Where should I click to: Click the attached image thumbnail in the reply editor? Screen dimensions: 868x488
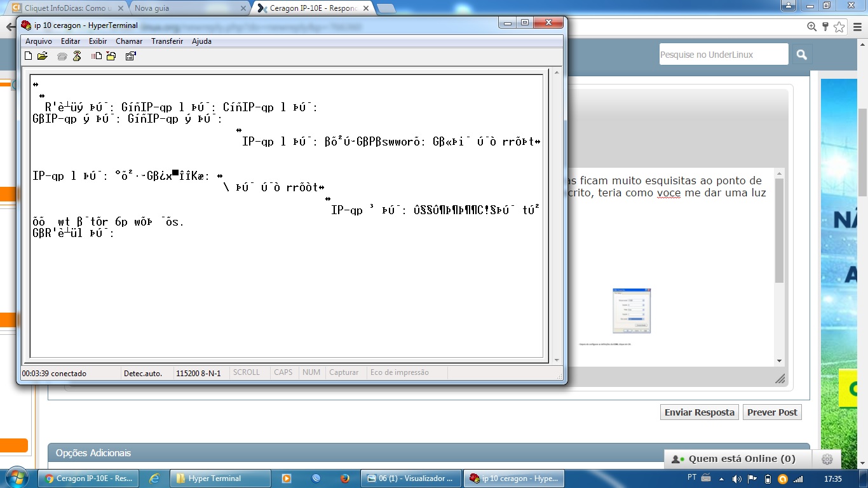tap(632, 311)
